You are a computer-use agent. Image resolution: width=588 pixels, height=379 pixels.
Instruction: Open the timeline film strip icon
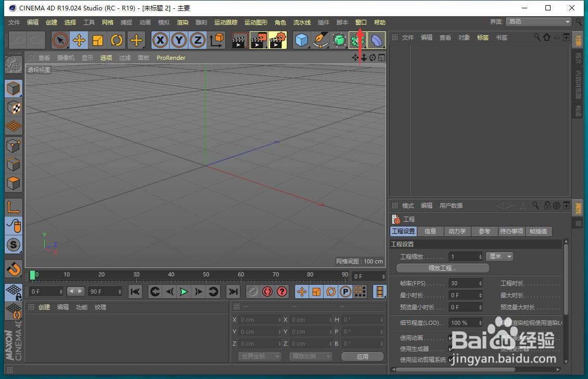point(379,292)
